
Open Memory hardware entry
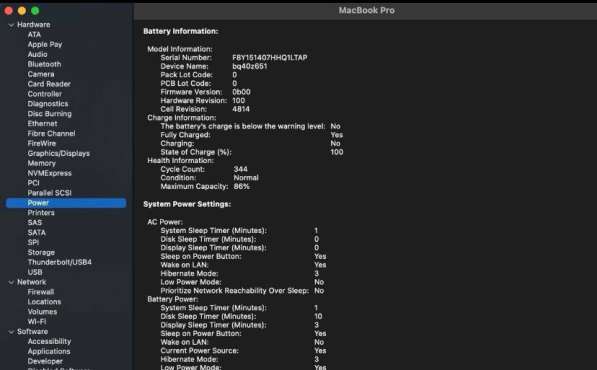pyautogui.click(x=42, y=163)
